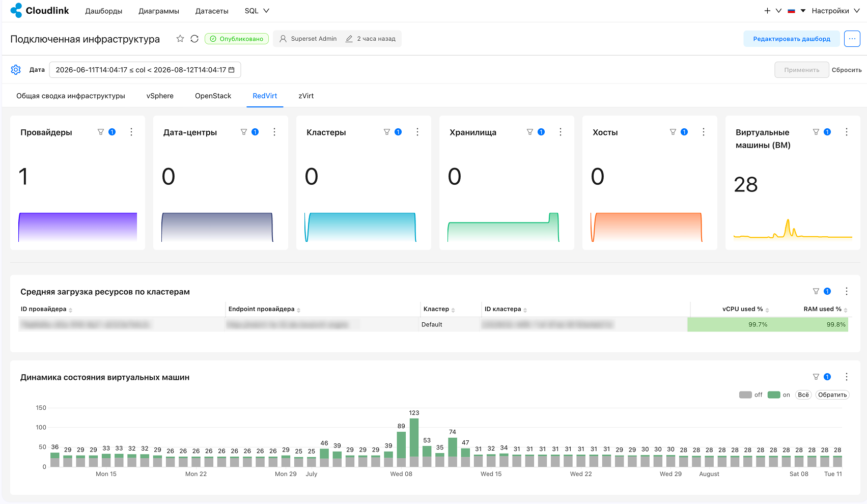Open the language flag selector

796,11
